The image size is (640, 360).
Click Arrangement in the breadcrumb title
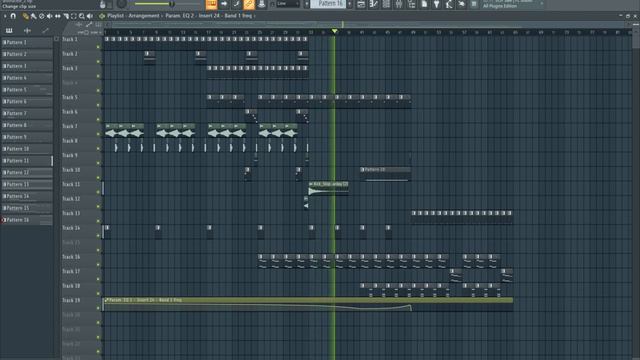click(x=144, y=16)
